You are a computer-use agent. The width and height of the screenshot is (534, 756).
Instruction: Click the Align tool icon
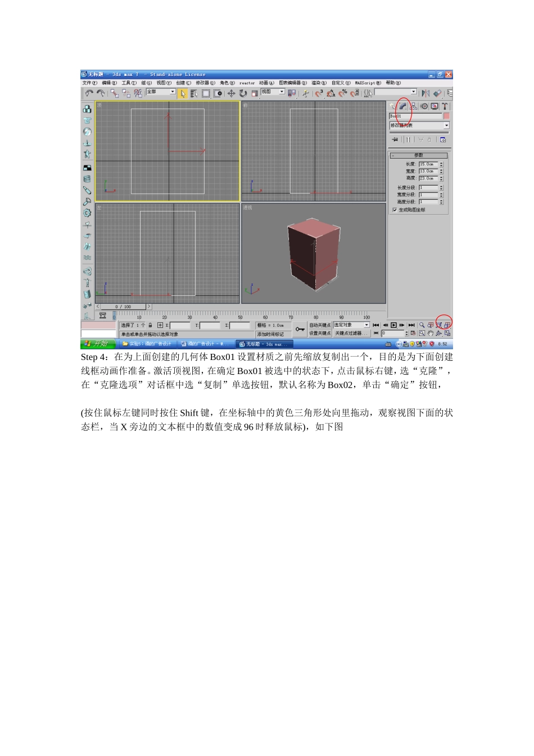(x=437, y=93)
